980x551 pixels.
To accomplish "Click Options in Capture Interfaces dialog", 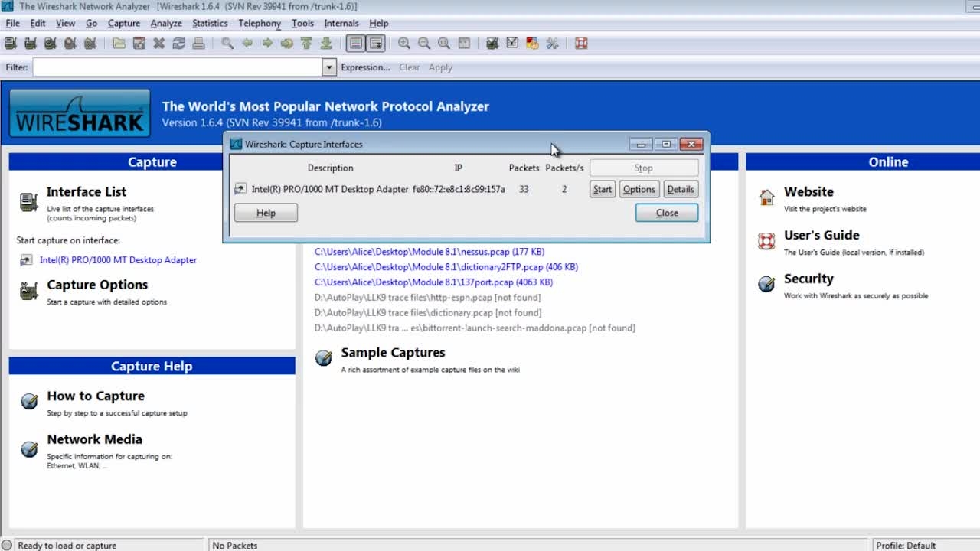I will [x=639, y=189].
